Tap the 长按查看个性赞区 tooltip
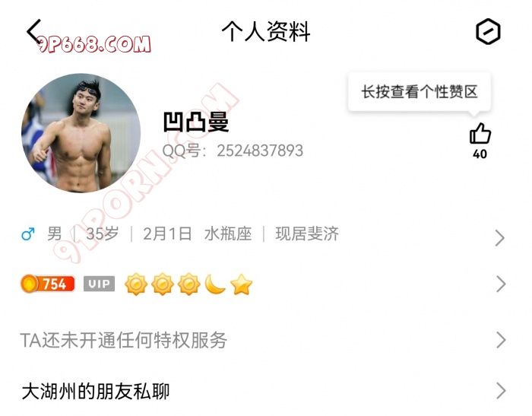532x416 pixels. (419, 92)
